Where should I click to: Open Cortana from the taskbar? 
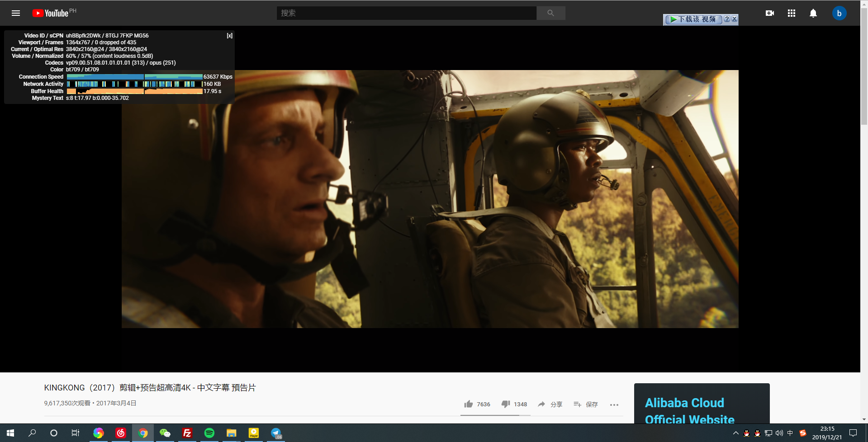click(x=54, y=433)
